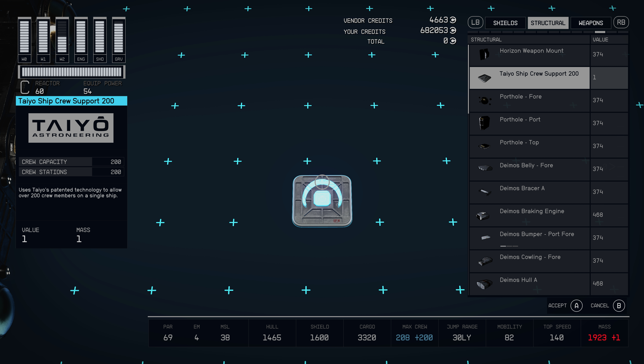This screenshot has height=364, width=644.
Task: Click the SHIELD 1600 stat
Action: (319, 333)
